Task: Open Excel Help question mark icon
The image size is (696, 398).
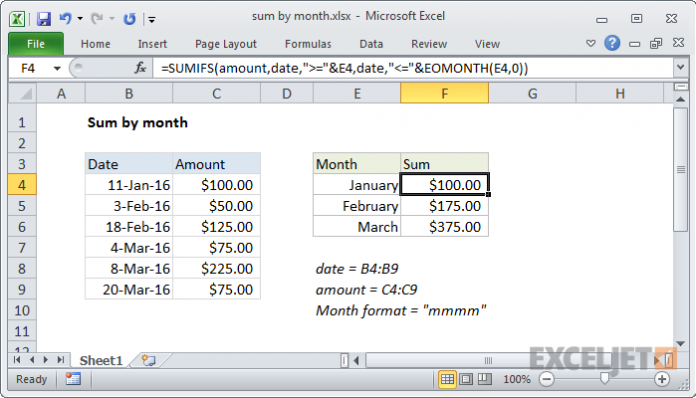Action: tap(612, 43)
